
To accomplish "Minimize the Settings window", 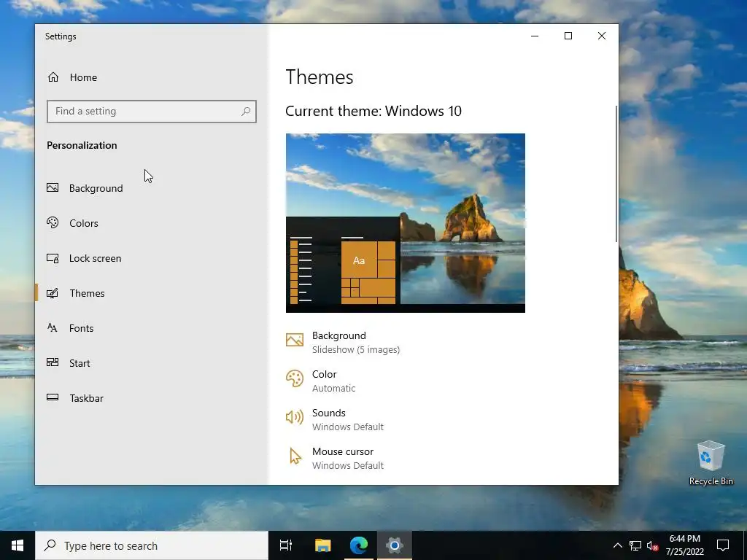I will [535, 36].
